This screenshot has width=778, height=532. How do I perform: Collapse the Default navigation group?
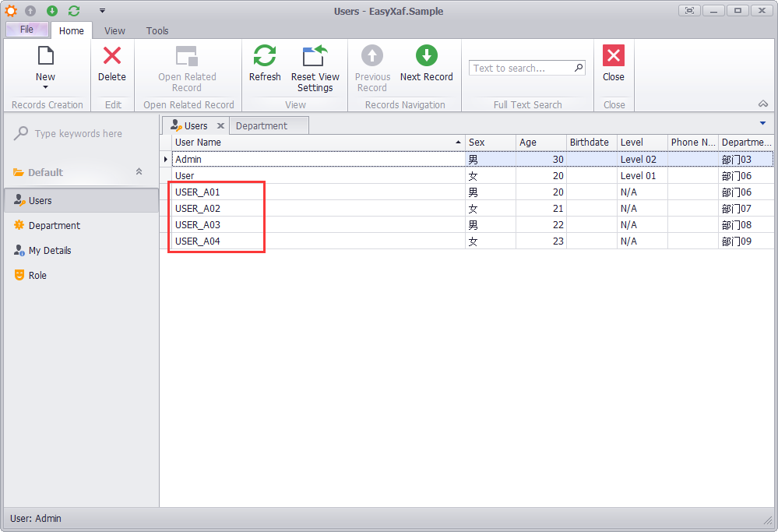(139, 172)
